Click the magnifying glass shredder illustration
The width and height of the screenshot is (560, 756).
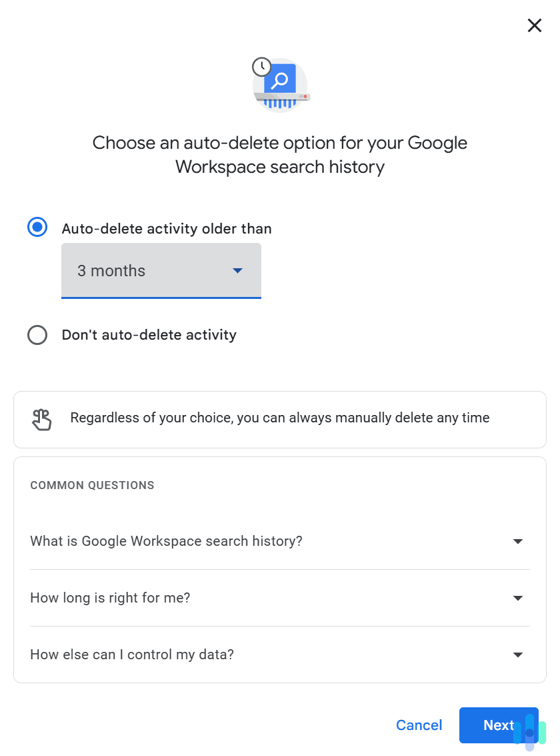(x=280, y=85)
